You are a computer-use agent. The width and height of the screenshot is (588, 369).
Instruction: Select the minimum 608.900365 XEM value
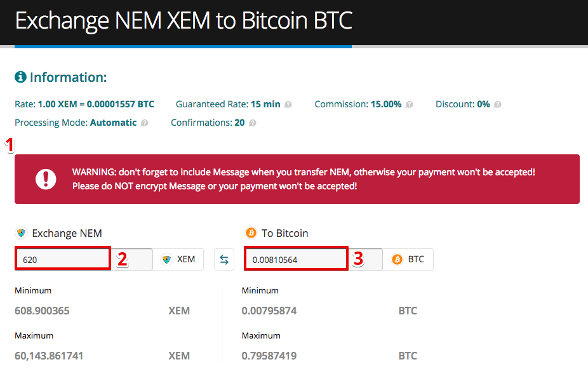pos(42,311)
